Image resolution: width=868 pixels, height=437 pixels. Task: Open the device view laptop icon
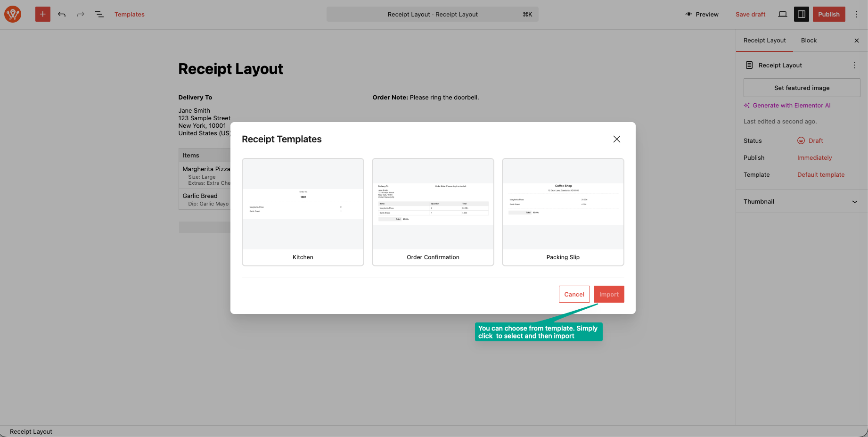click(783, 14)
